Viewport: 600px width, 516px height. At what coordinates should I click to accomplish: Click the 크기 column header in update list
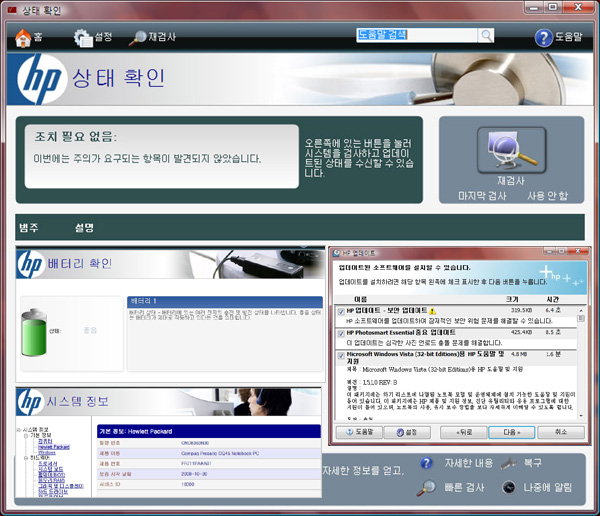coord(512,299)
